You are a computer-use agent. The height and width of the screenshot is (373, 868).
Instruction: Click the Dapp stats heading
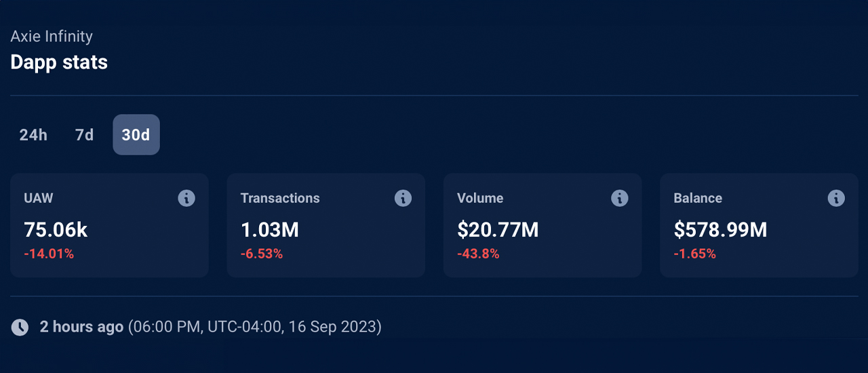point(59,62)
